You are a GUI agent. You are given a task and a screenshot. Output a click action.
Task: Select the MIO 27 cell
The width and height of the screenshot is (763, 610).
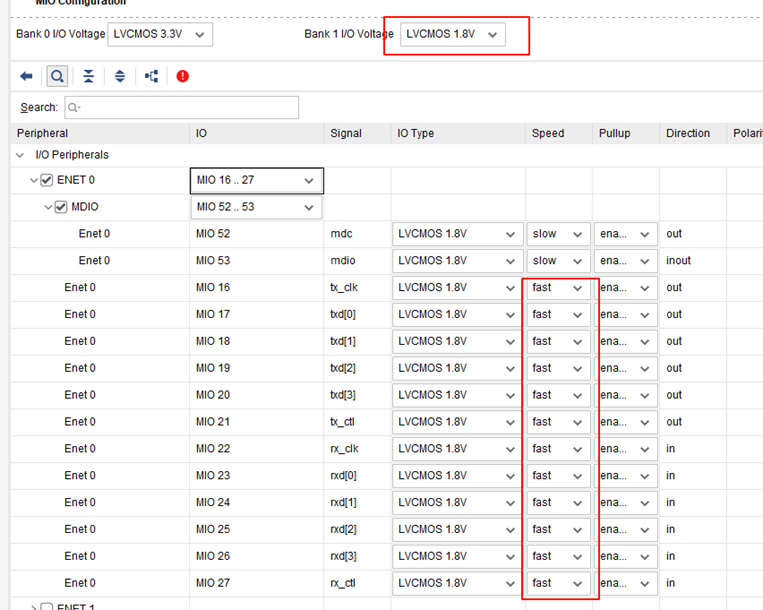point(256,583)
